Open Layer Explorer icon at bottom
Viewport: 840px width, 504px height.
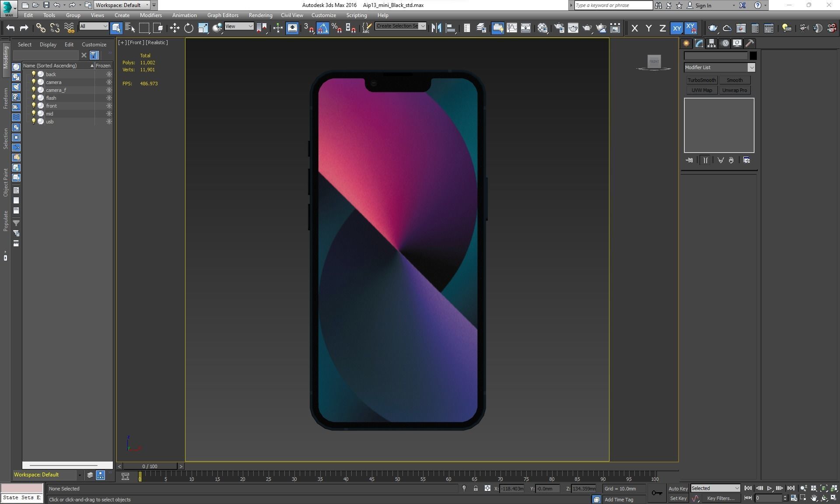90,475
